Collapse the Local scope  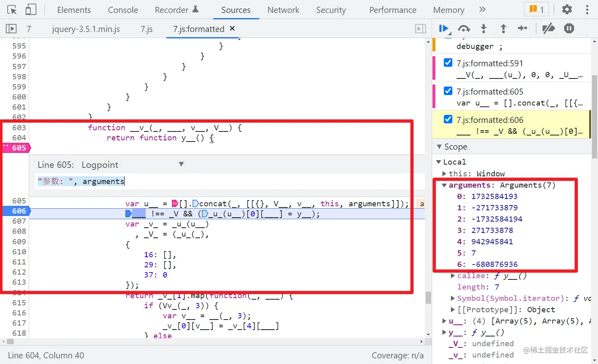pos(438,162)
